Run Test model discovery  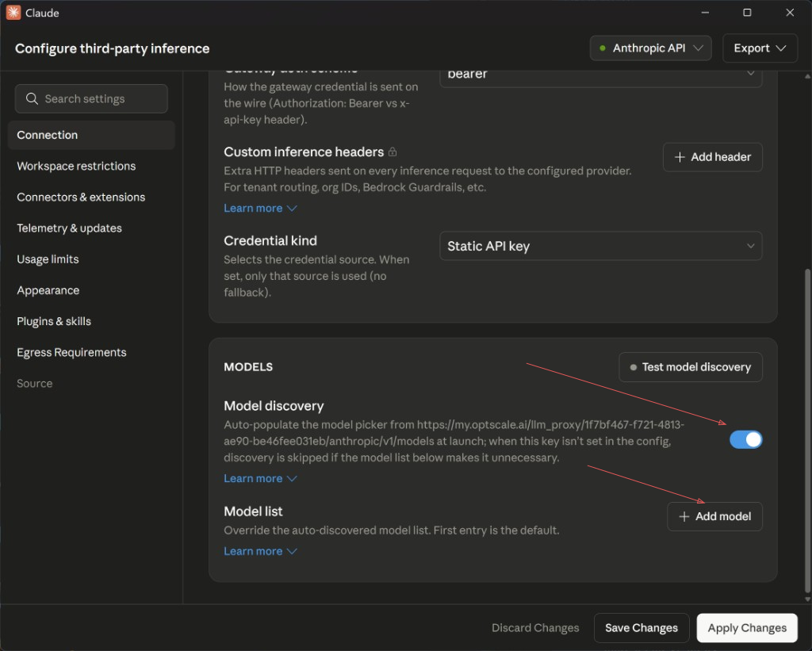point(691,367)
